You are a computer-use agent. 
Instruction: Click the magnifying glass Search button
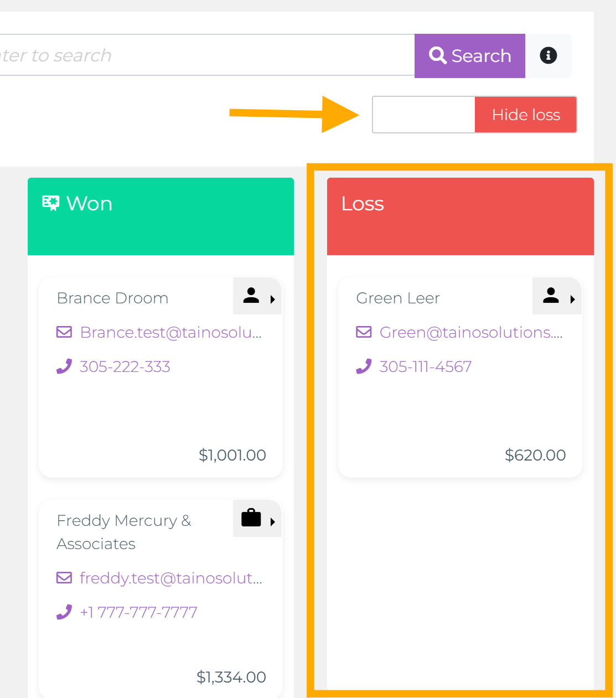pos(469,55)
